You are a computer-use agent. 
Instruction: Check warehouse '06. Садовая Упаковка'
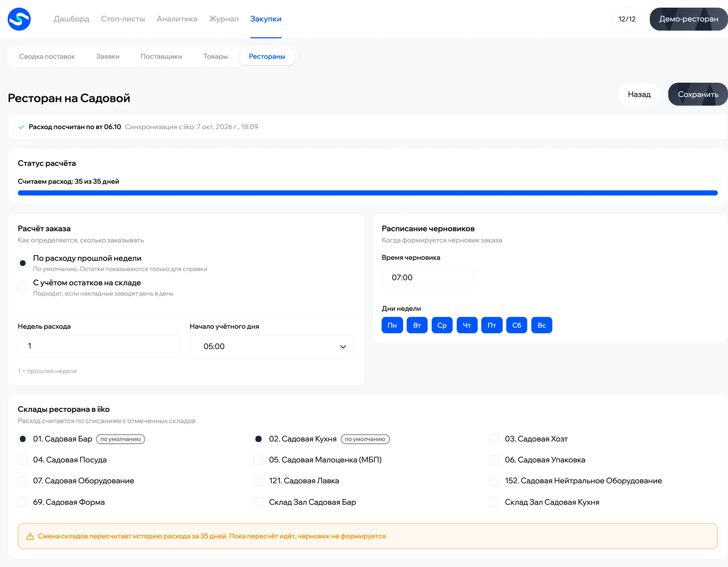pyautogui.click(x=494, y=460)
